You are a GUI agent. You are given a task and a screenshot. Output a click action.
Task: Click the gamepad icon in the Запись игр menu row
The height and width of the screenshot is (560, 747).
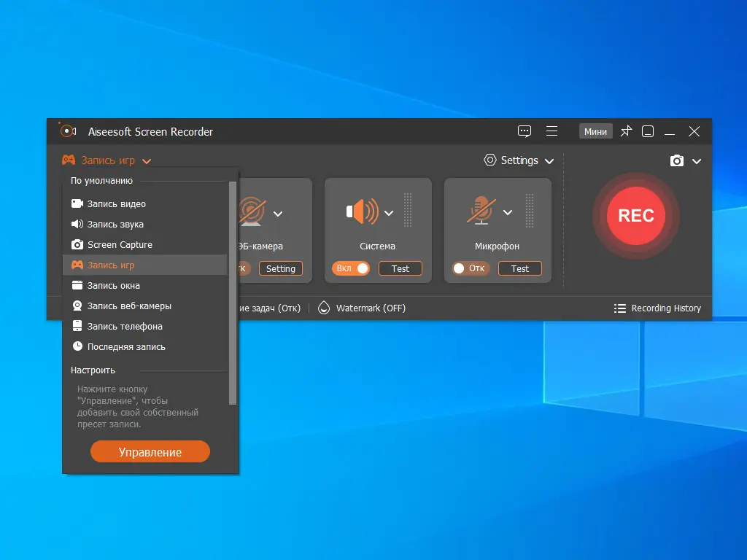[x=77, y=265]
